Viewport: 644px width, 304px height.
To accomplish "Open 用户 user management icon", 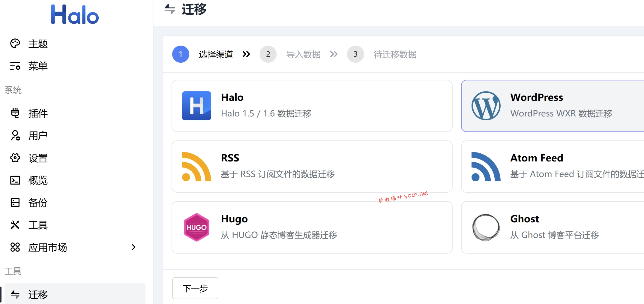I will 15,136.
